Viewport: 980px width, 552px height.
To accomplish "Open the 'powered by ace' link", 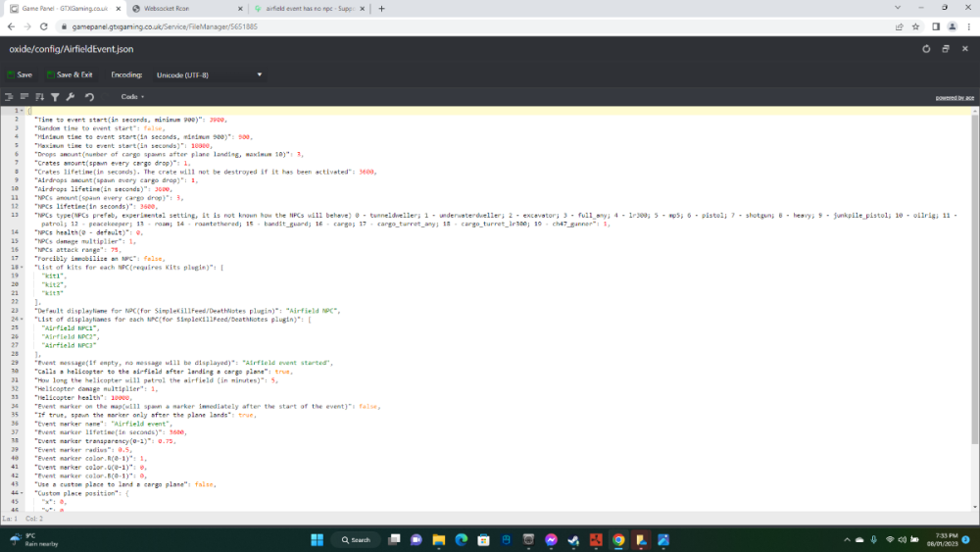I will pos(955,97).
